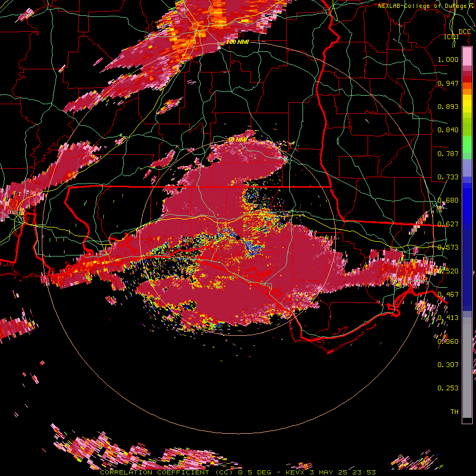
Task: Click the 0.893 scale value
Action: [448, 106]
